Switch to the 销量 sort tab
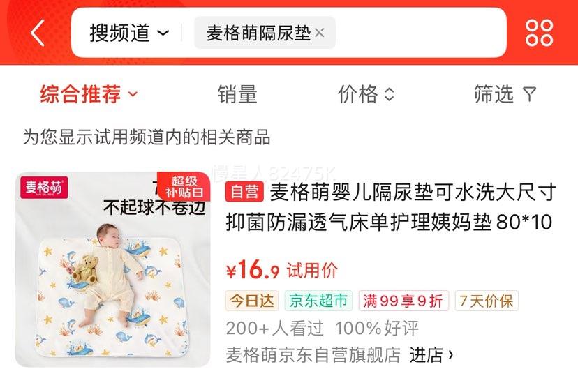578x392 pixels. point(237,94)
